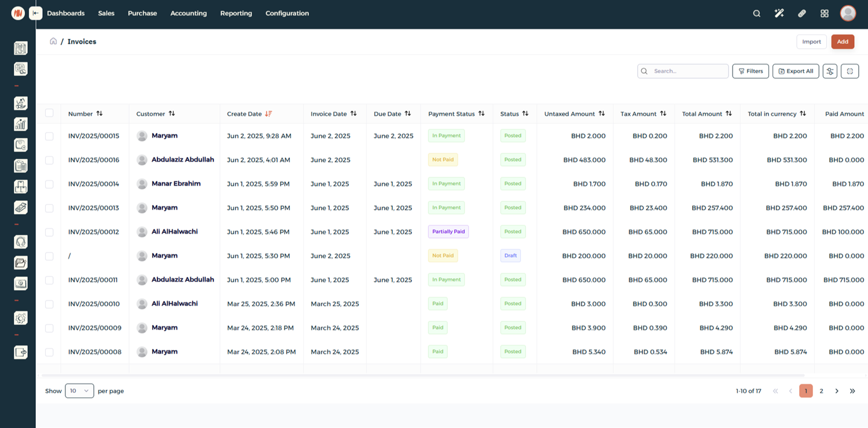Click the magnifier search icon in top bar

click(756, 13)
